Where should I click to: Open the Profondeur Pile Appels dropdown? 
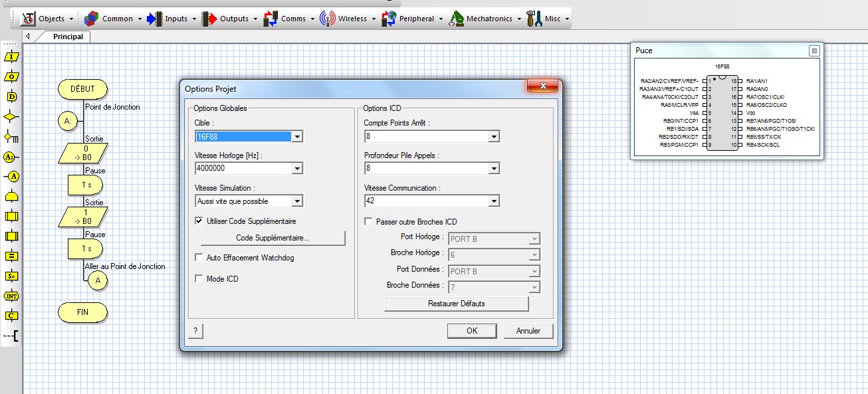tap(493, 169)
